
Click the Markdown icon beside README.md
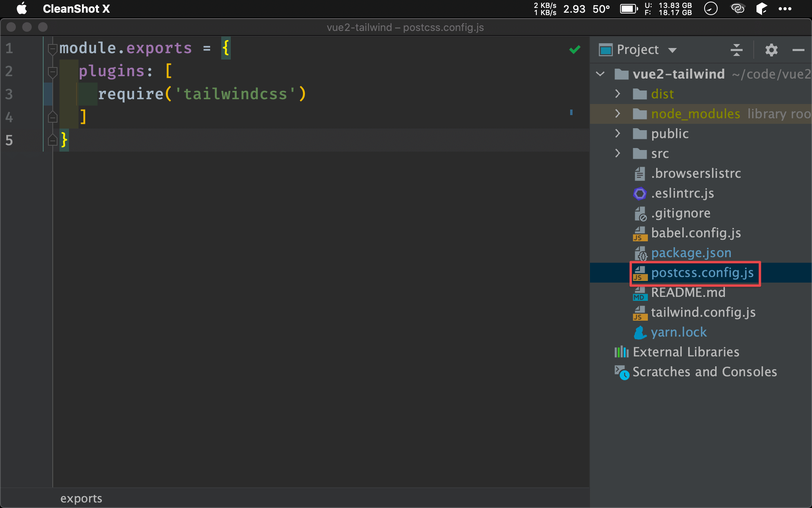tap(640, 293)
